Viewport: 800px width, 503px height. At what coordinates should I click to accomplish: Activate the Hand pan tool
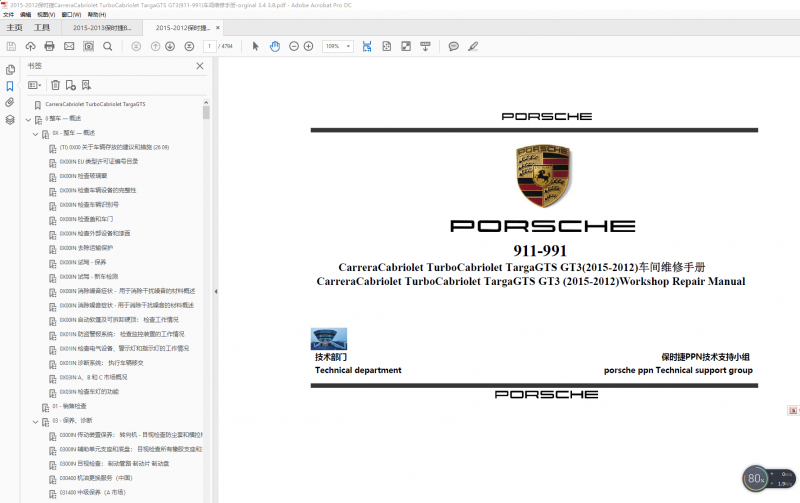point(275,46)
